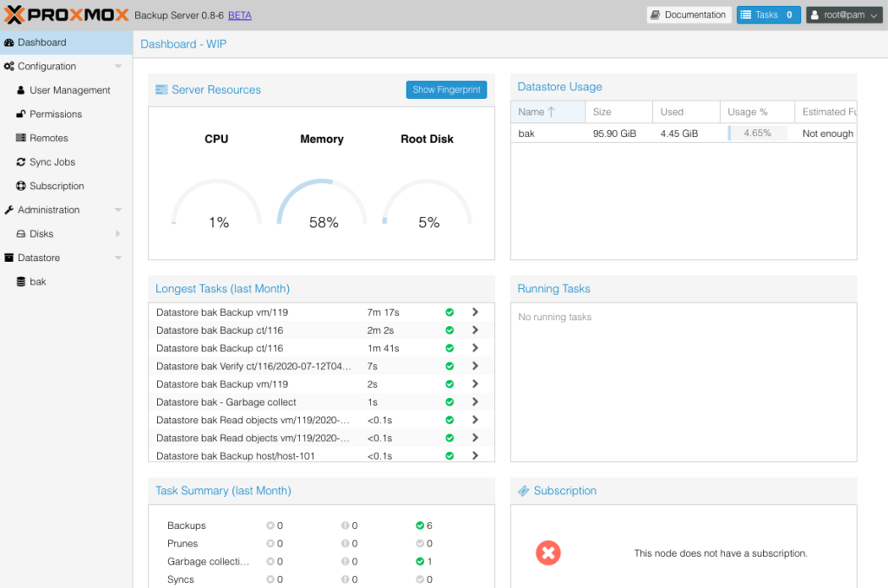This screenshot has height=588, width=888.
Task: Open Permissions page
Action: pos(55,114)
